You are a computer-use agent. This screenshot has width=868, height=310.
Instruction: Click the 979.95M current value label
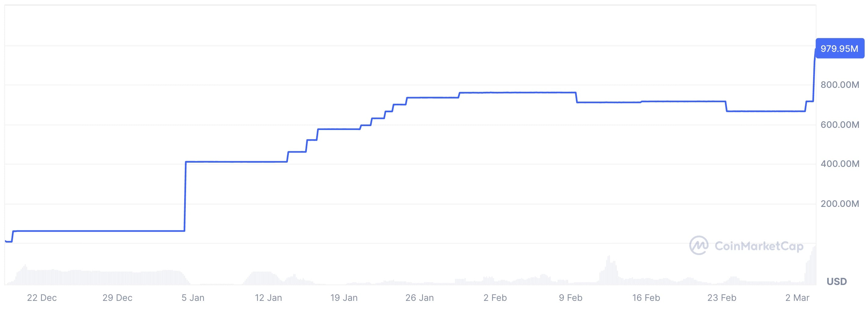839,49
